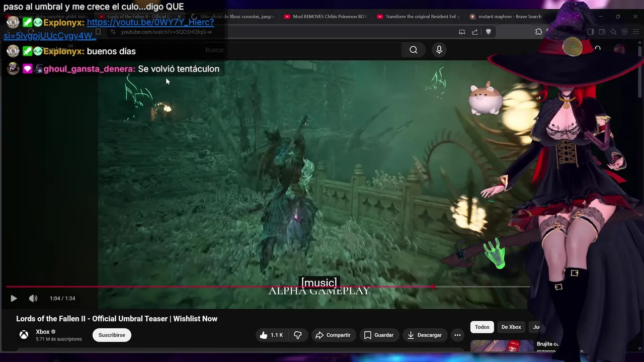Dislike the video with thumbs down
The height and width of the screenshot is (362, 644).
pos(297,335)
